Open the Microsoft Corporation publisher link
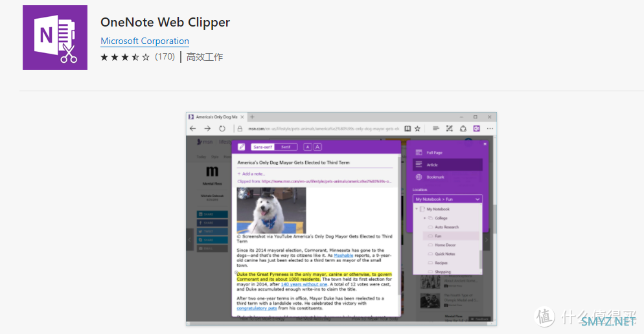Image resolution: width=644 pixels, height=334 pixels. (x=144, y=41)
